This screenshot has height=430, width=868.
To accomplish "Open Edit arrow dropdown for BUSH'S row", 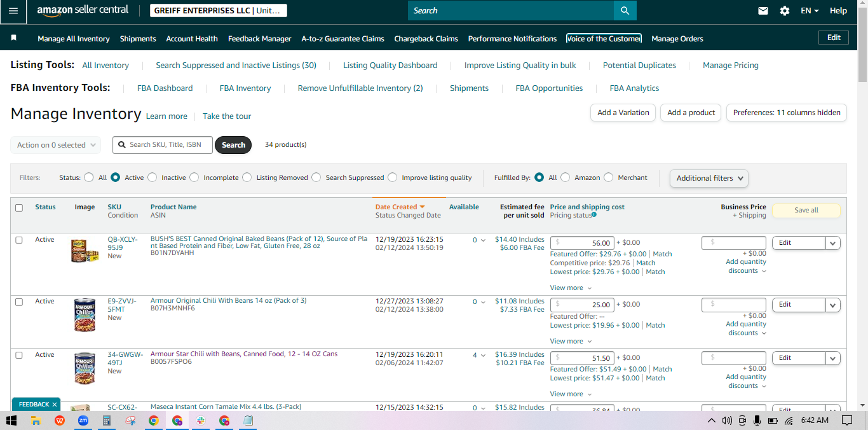I will [833, 243].
